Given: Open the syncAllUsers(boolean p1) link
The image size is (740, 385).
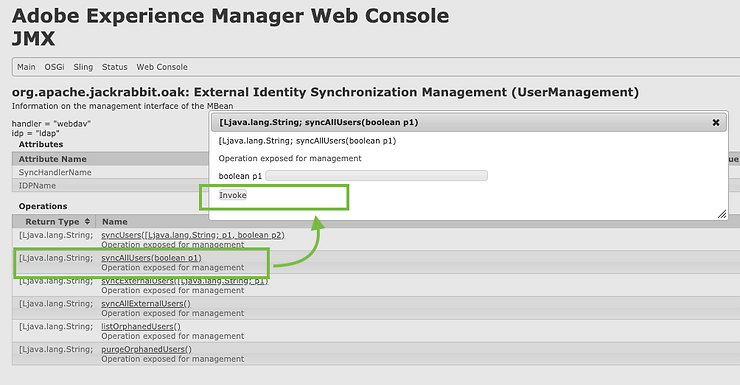Looking at the screenshot, I should (151, 258).
